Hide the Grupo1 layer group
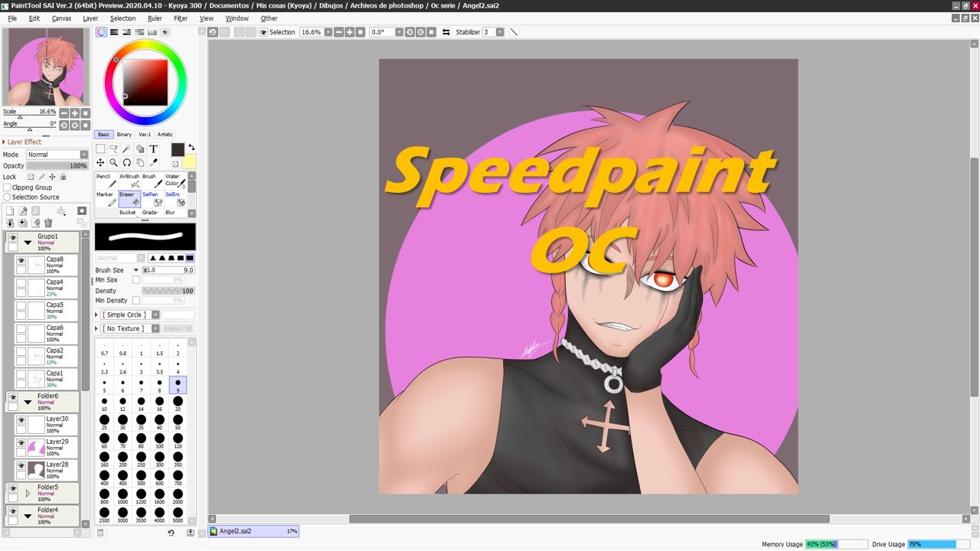980x551 pixels. pos(13,238)
